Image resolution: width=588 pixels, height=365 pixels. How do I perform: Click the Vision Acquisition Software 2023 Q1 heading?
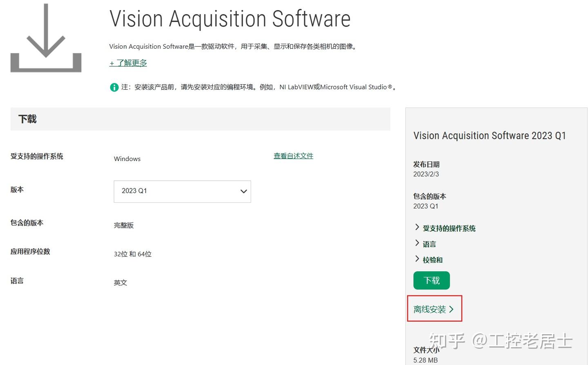(x=490, y=135)
